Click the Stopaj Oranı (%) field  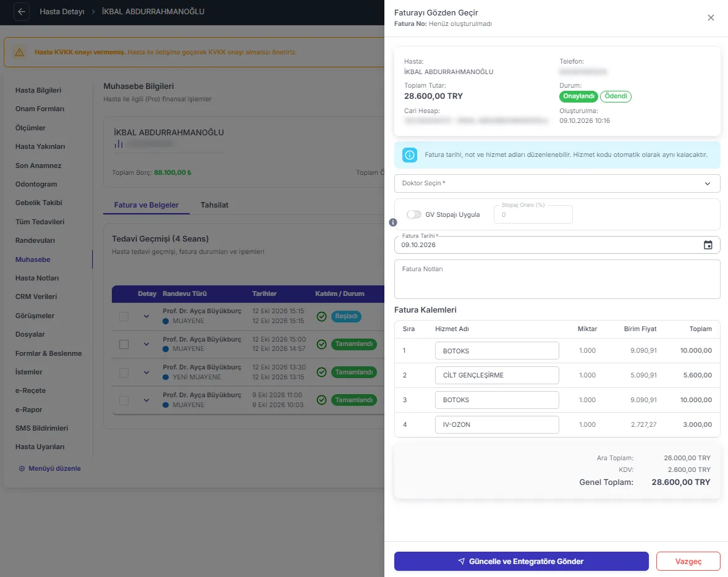533,214
